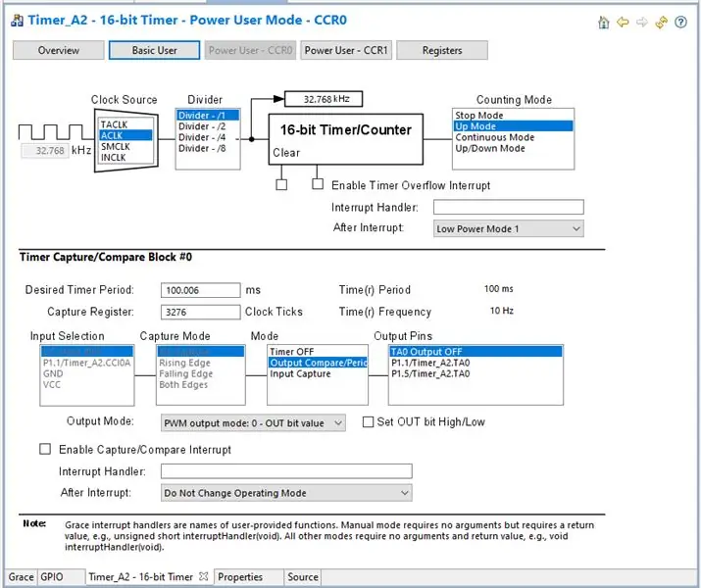Close the Timer_A2 - 16-bit Timer tab
The image size is (701, 588).
[x=203, y=576]
